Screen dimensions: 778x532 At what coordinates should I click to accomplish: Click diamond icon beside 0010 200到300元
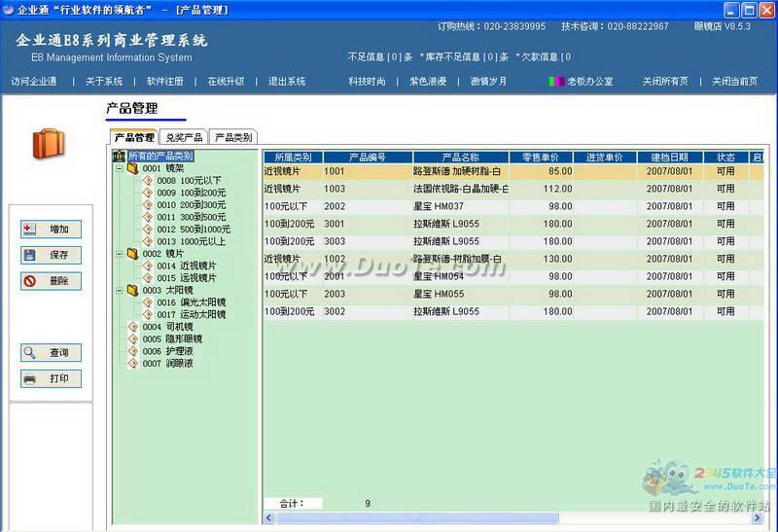[x=148, y=204]
